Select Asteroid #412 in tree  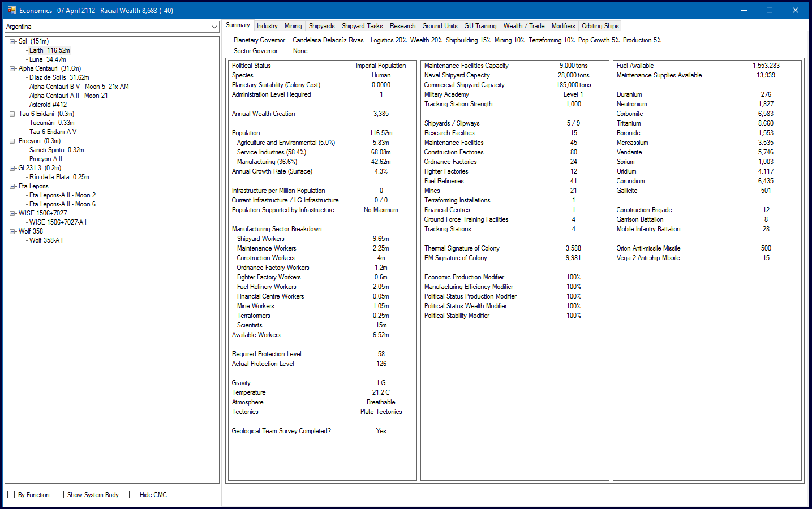[48, 105]
